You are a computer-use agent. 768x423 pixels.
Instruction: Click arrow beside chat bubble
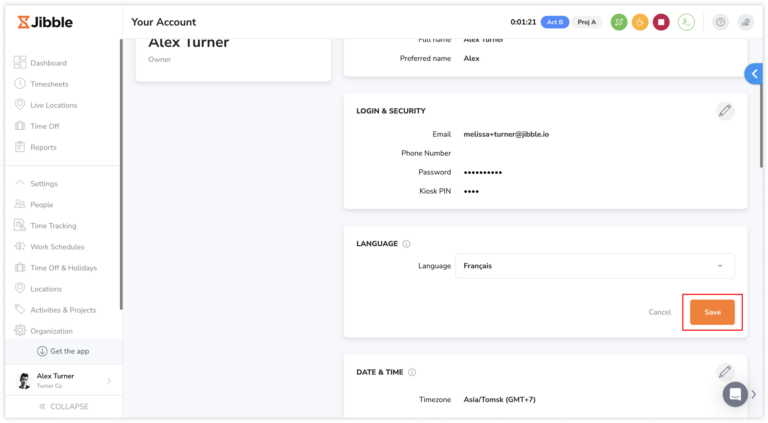[754, 395]
